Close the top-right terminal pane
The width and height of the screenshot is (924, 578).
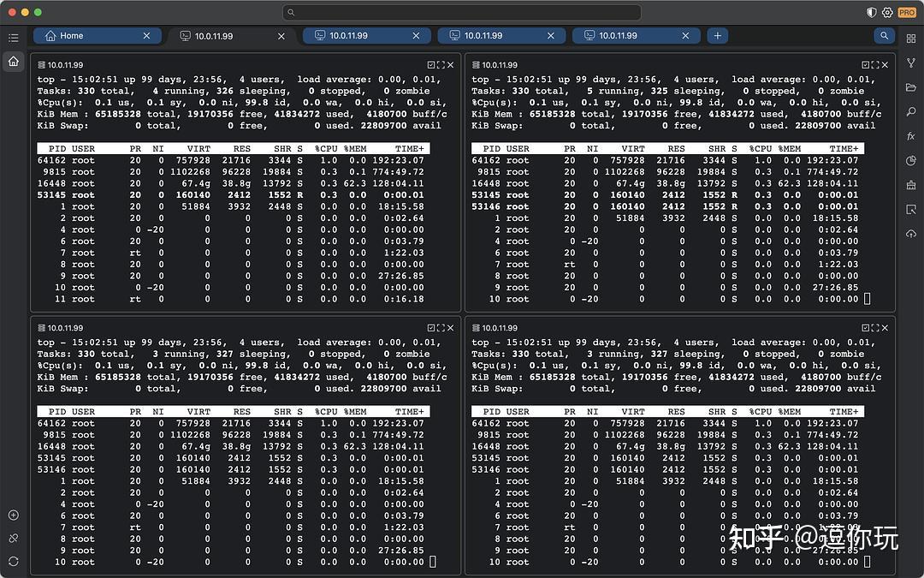click(x=885, y=65)
